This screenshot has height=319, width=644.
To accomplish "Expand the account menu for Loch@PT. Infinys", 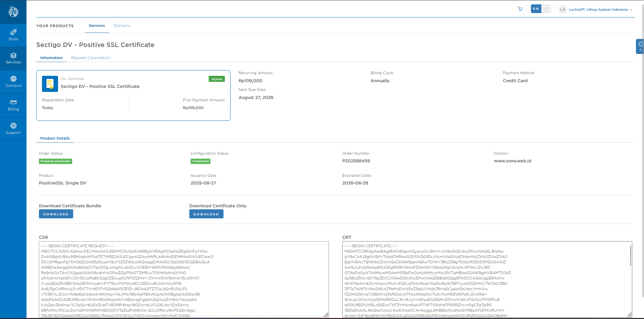I will pyautogui.click(x=601, y=9).
